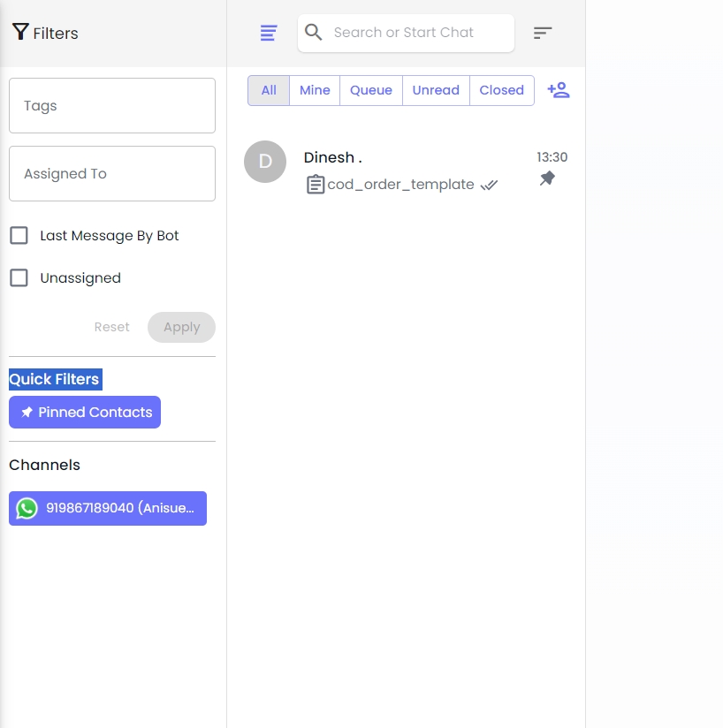Select the Queue tab
Viewport: 723px width, 728px height.
[x=371, y=90]
